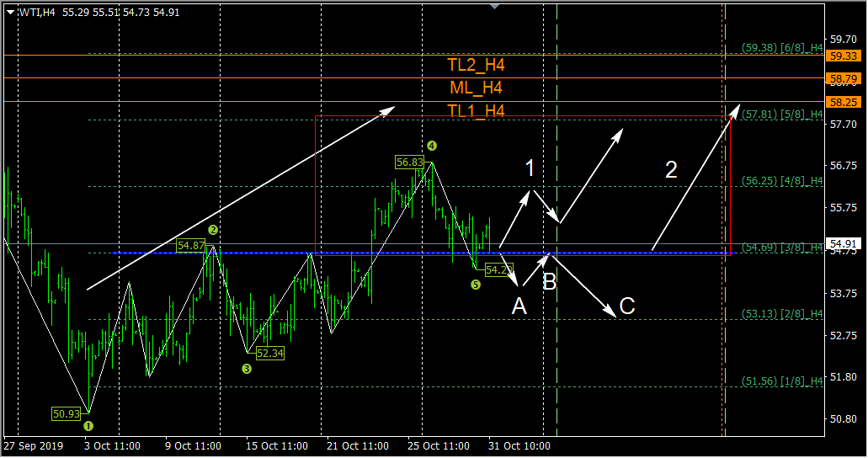Click the white current price tag 54.91
The image size is (868, 458).
click(843, 243)
